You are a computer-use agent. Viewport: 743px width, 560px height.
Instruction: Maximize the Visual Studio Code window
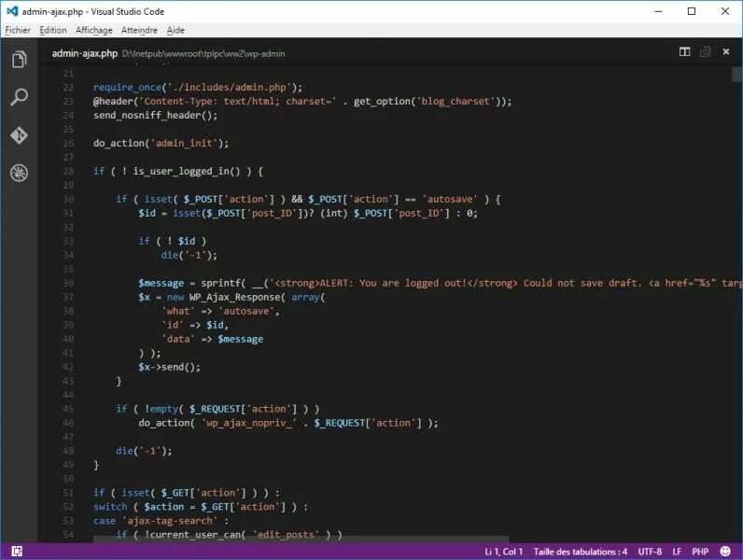point(692,11)
